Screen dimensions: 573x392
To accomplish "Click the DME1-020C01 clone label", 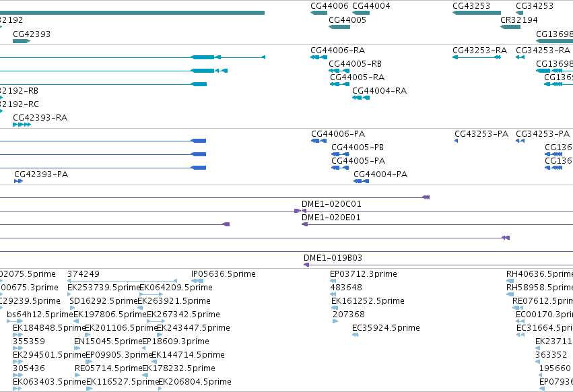I will [x=331, y=204].
